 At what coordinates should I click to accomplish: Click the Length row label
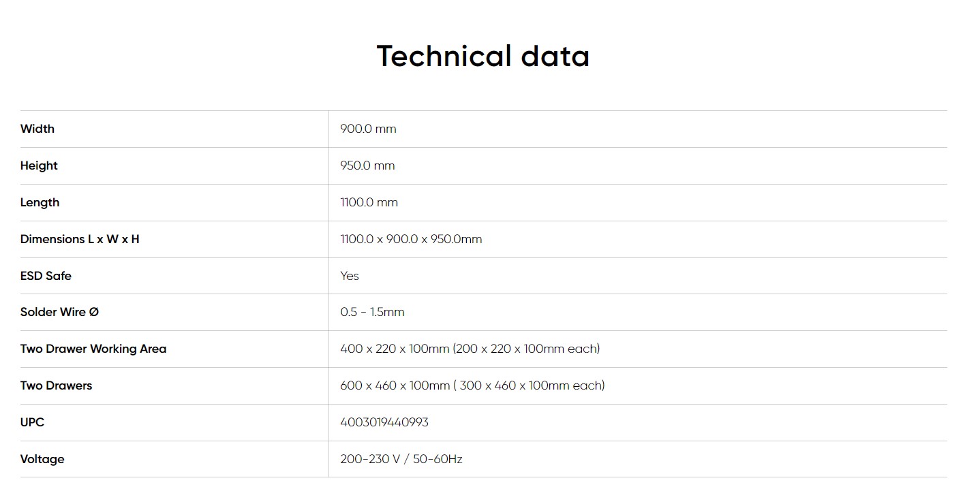(40, 202)
